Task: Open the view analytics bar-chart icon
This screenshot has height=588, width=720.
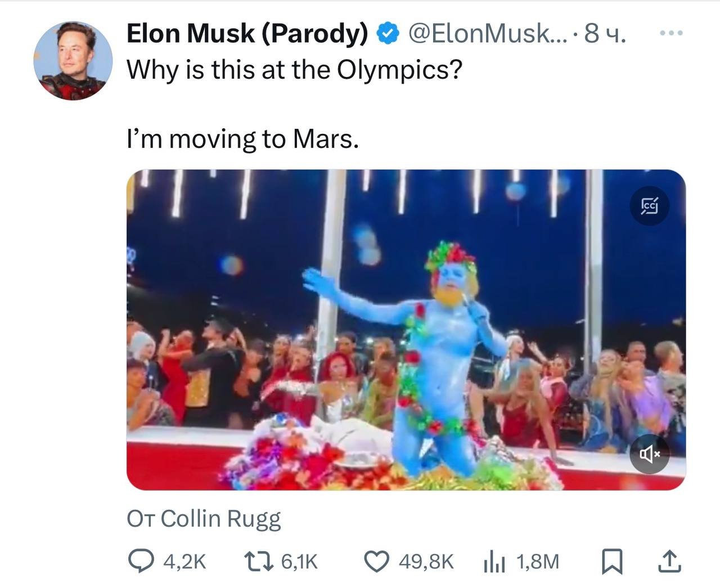Action: point(494,562)
